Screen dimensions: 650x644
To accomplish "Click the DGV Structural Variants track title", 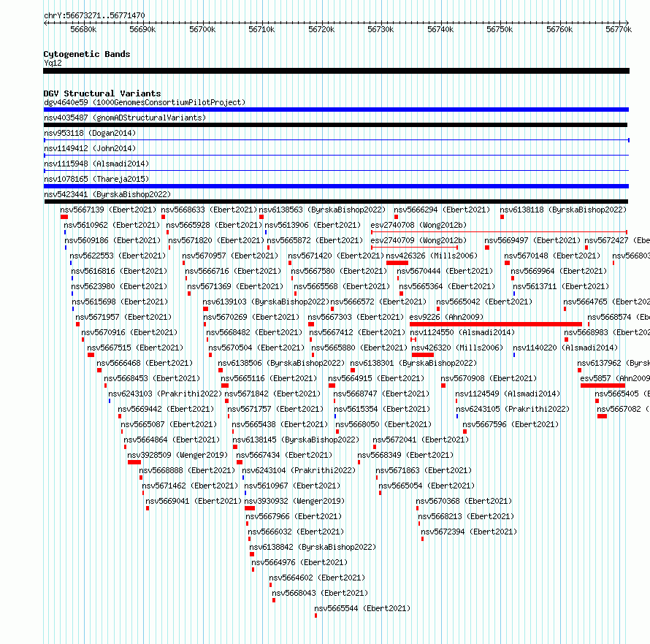I will (x=102, y=93).
